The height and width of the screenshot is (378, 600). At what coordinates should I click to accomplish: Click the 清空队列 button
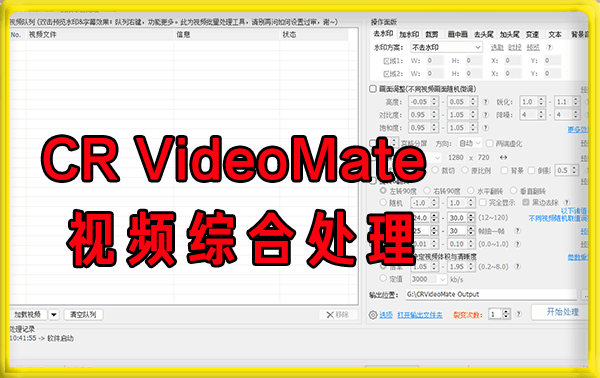(83, 314)
